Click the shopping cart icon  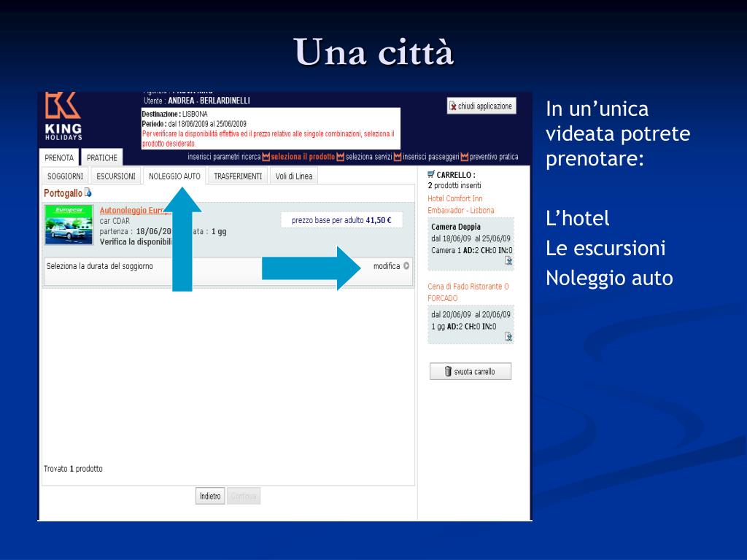click(431, 174)
